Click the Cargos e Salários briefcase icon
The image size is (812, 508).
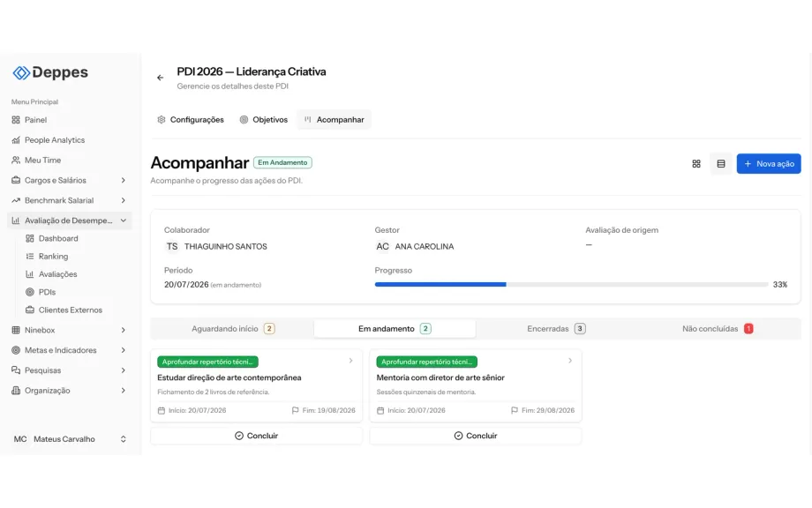tap(16, 181)
